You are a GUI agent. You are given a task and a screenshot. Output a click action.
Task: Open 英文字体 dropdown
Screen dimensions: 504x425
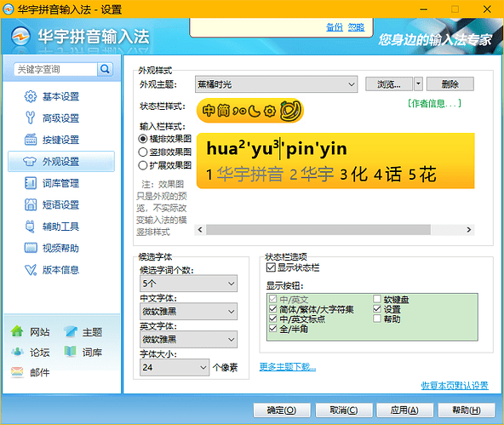189,339
